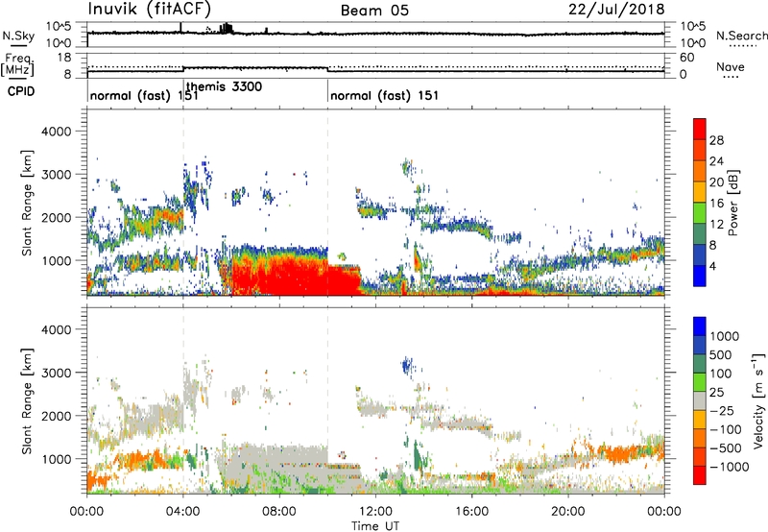This screenshot has width=768, height=532.
Task: Click '3000' on the velocity panel range axis
Action: pyautogui.click(x=57, y=373)
